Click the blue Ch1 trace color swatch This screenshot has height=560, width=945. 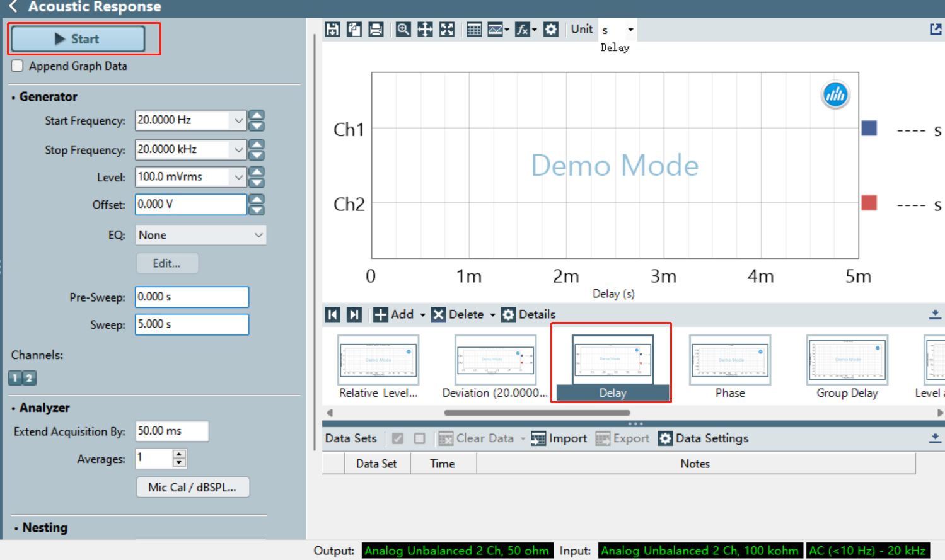tap(869, 128)
